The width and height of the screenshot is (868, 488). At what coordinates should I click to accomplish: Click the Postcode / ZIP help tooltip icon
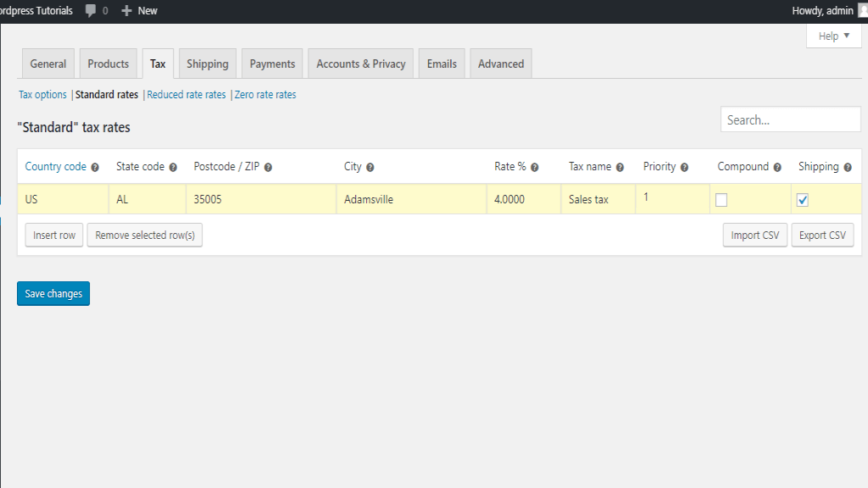tap(268, 168)
